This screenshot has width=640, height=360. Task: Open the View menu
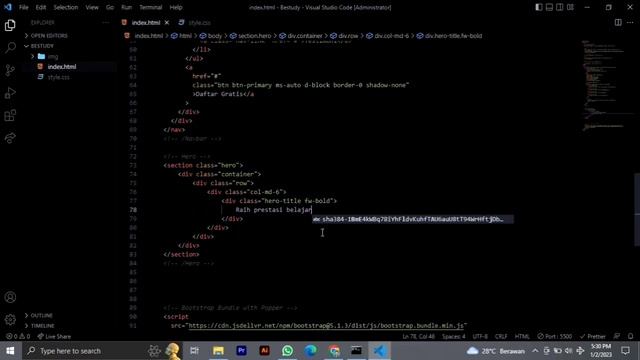pyautogui.click(x=92, y=7)
